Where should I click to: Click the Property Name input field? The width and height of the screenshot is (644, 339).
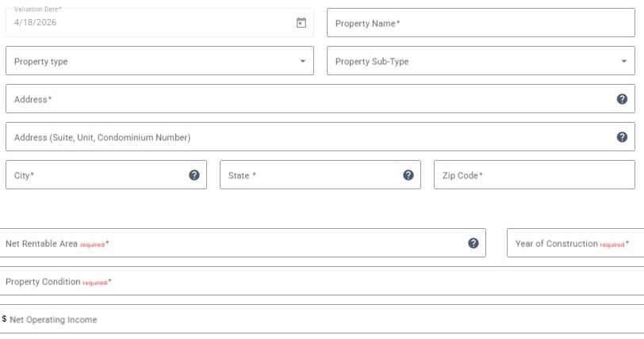pyautogui.click(x=480, y=23)
